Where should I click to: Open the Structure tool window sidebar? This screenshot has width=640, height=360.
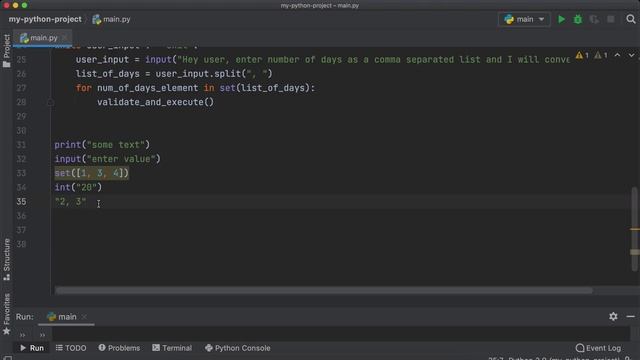point(7,260)
